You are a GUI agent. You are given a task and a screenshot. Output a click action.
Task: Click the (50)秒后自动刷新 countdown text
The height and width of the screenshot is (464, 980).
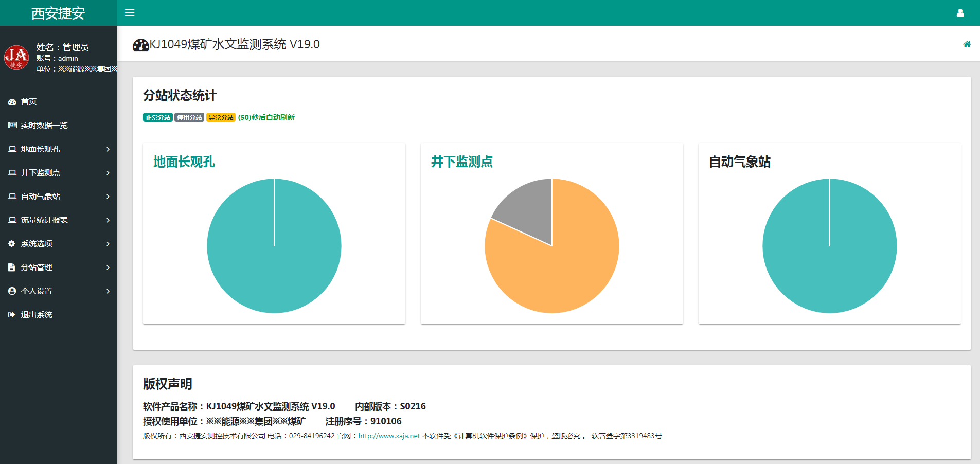(x=266, y=117)
